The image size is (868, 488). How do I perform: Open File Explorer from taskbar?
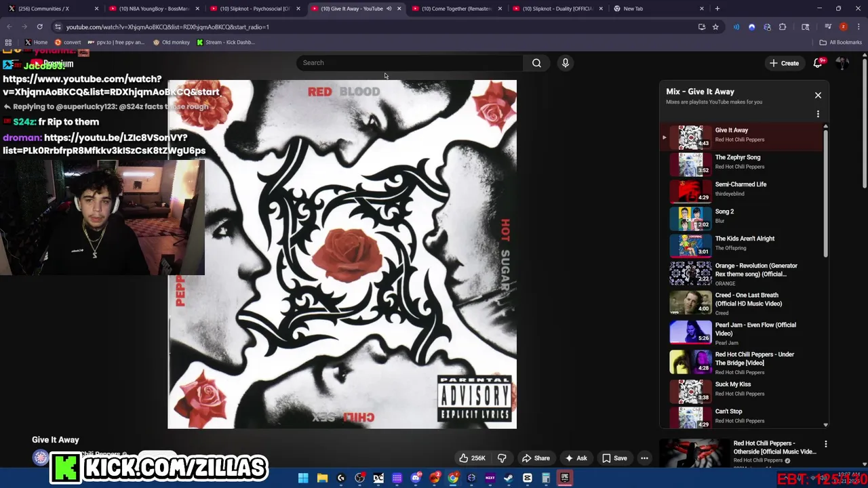pos(322,478)
